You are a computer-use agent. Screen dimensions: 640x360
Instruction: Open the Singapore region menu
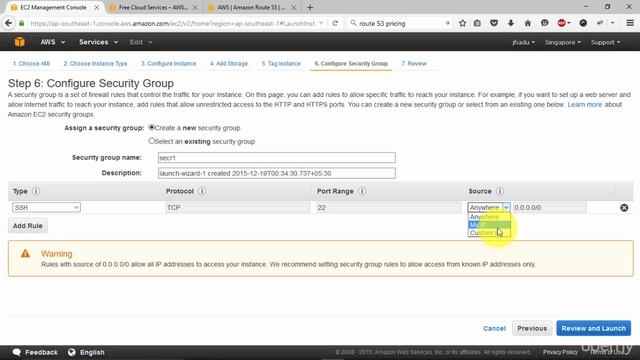tap(562, 42)
